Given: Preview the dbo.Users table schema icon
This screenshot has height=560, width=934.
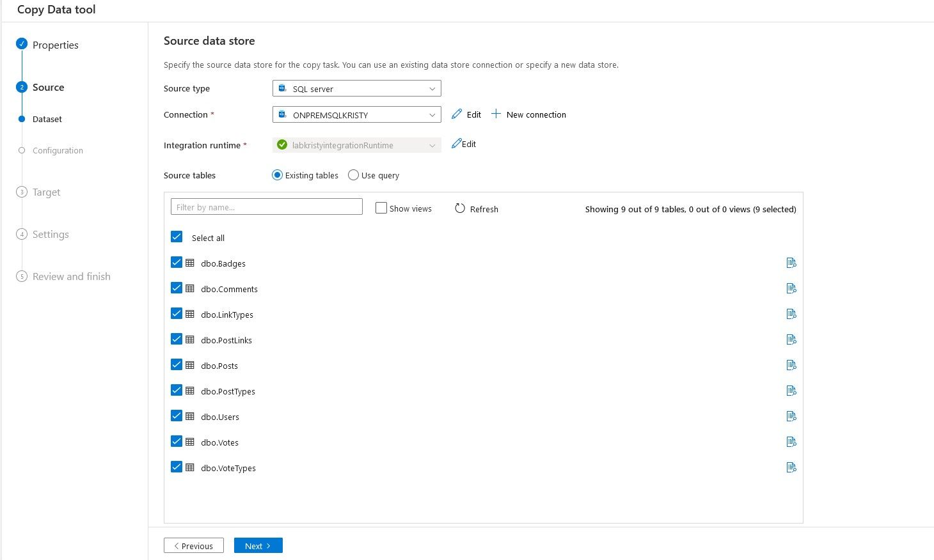Looking at the screenshot, I should [x=791, y=416].
